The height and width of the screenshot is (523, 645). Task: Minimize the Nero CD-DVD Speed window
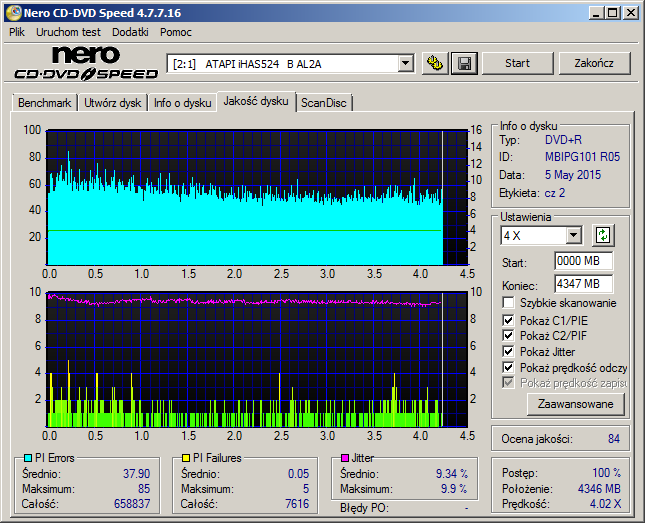click(596, 13)
